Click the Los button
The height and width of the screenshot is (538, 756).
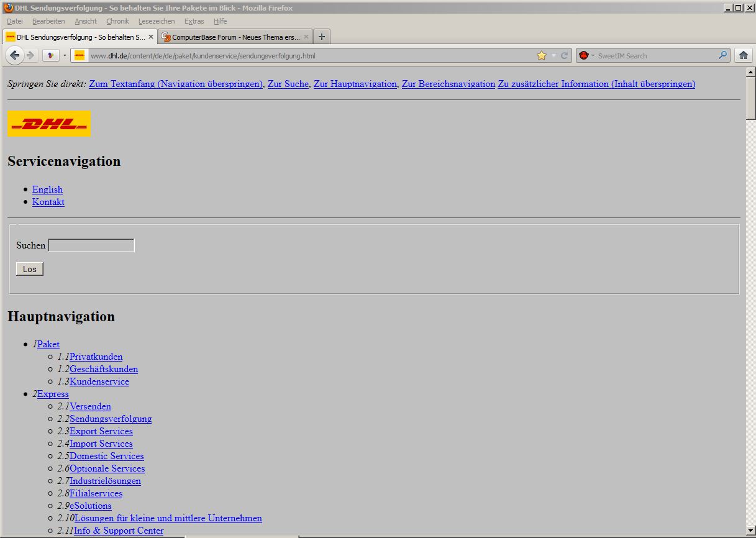(30, 269)
